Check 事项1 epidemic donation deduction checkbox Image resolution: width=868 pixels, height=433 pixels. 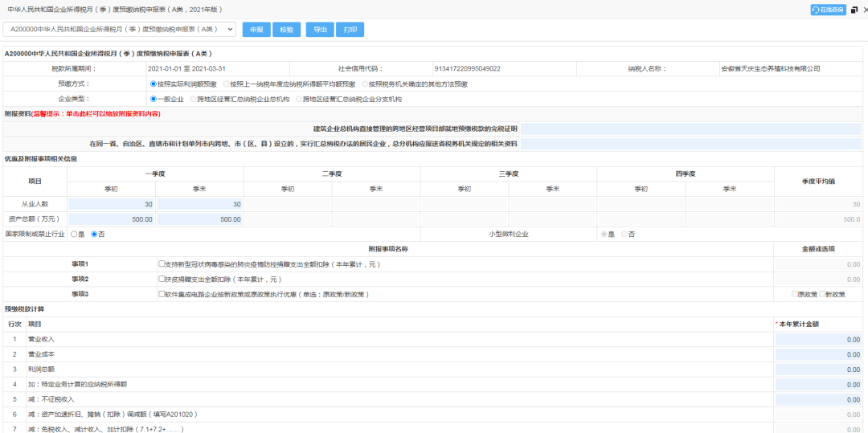162,264
